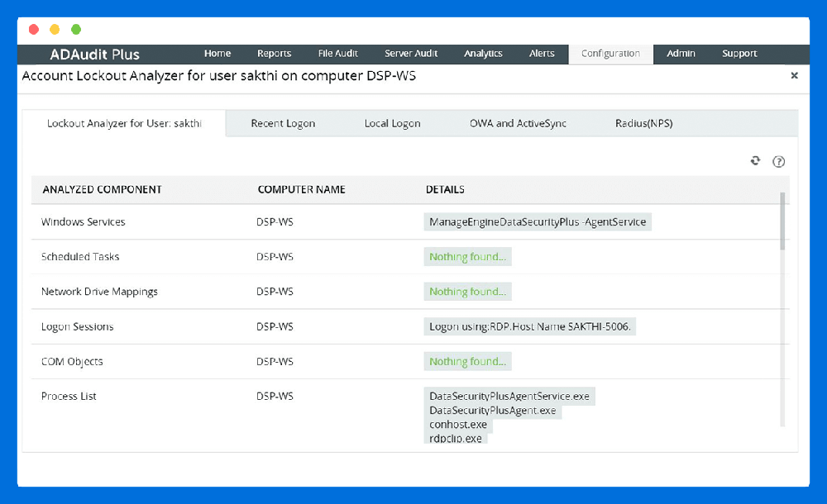Open the Support menu
Image resolution: width=827 pixels, height=504 pixels.
coord(739,53)
